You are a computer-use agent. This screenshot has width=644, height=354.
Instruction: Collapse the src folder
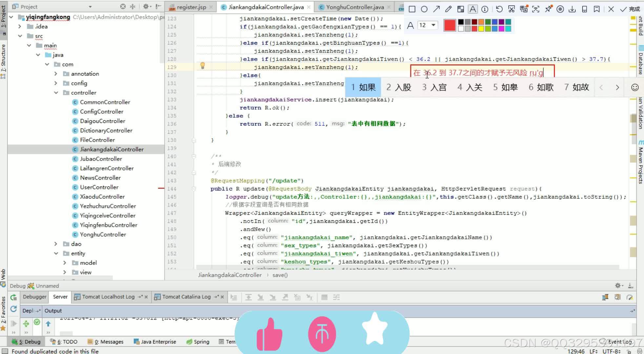(20, 36)
